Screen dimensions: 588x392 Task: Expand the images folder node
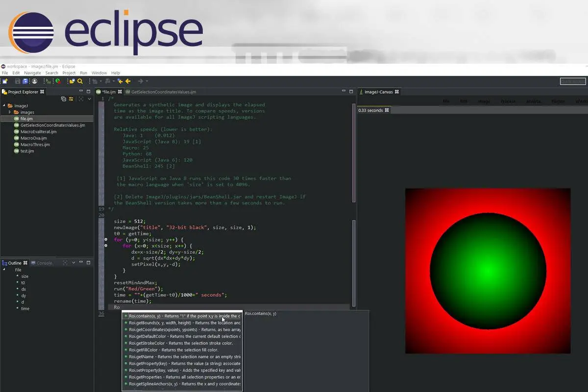10,112
